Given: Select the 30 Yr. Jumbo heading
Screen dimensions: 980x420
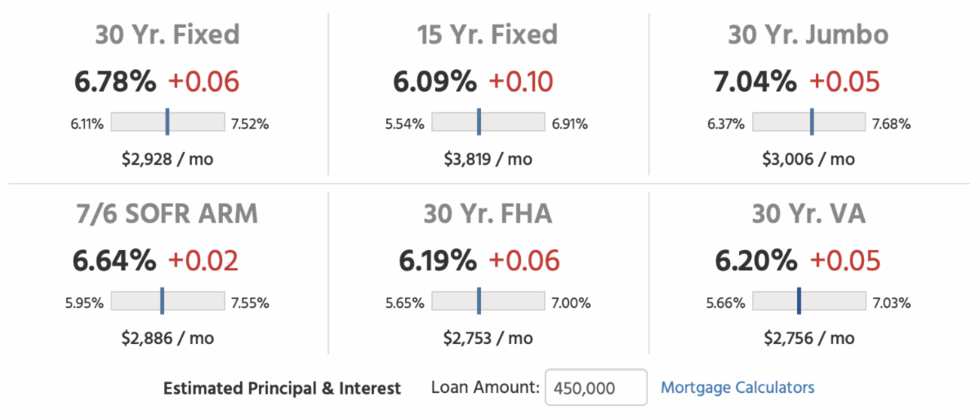Looking at the screenshot, I should point(808,34).
